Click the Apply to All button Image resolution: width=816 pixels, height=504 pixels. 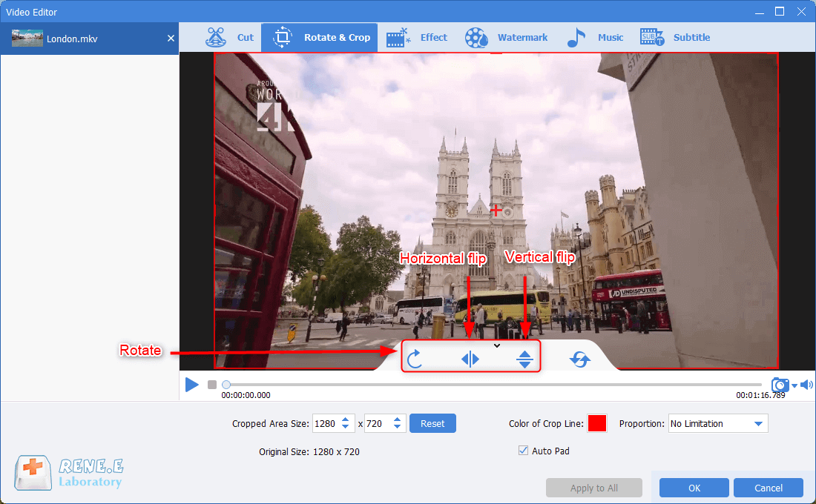tap(593, 488)
